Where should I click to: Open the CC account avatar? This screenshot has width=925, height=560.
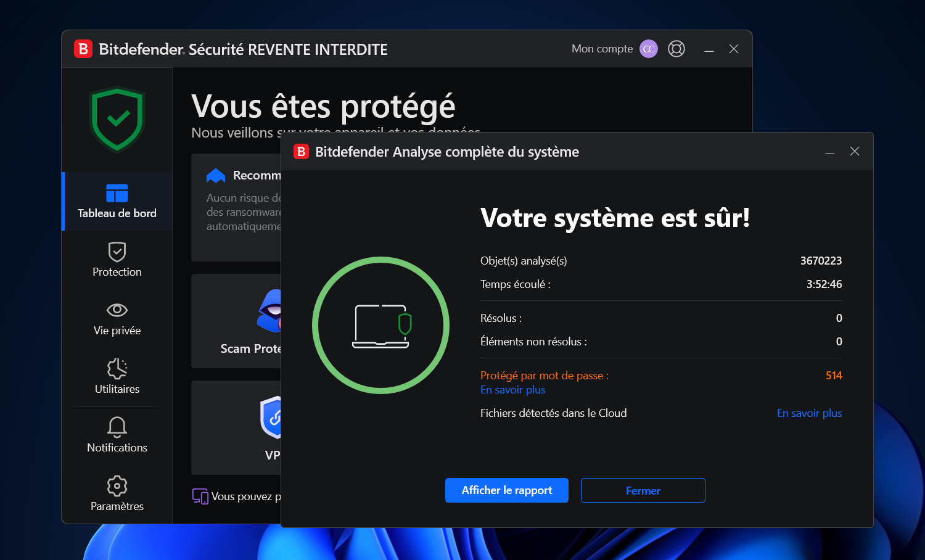(x=649, y=49)
